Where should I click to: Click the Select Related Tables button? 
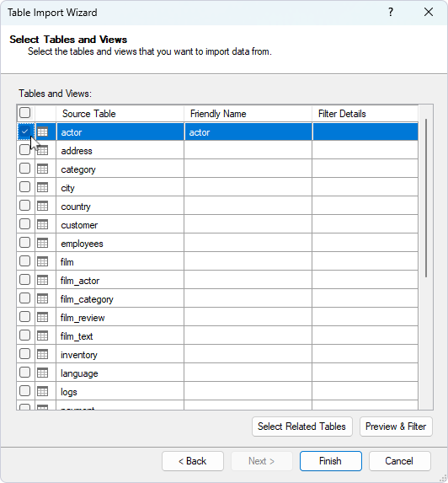pos(301,427)
